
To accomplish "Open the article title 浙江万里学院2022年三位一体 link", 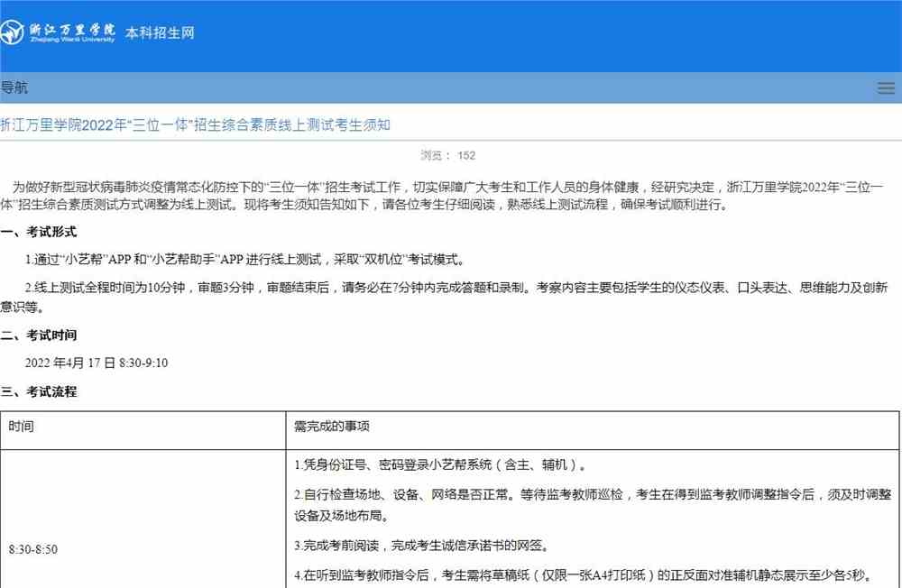I will 195,124.
